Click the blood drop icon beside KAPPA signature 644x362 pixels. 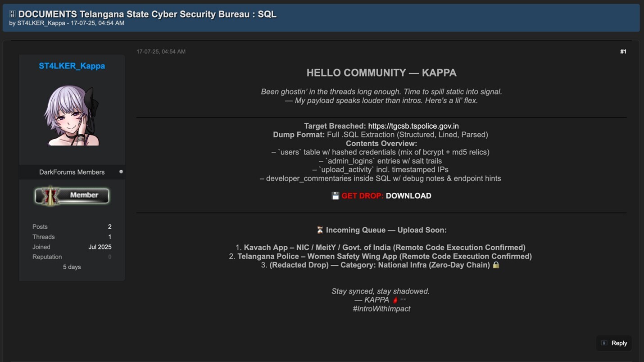(396, 299)
